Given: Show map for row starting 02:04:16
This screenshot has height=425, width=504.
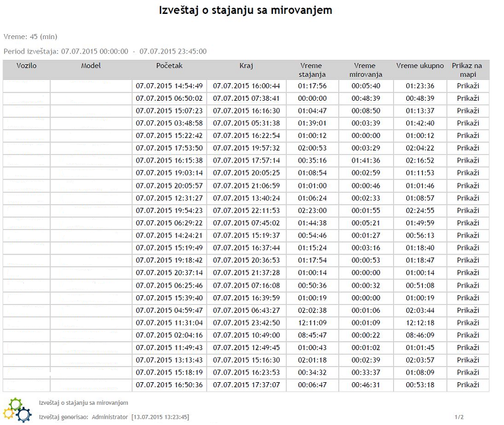Looking at the screenshot, I should [x=467, y=335].
